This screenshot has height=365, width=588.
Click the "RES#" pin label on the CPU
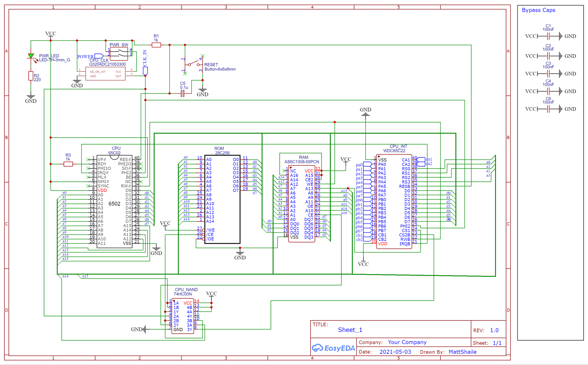tap(125, 160)
